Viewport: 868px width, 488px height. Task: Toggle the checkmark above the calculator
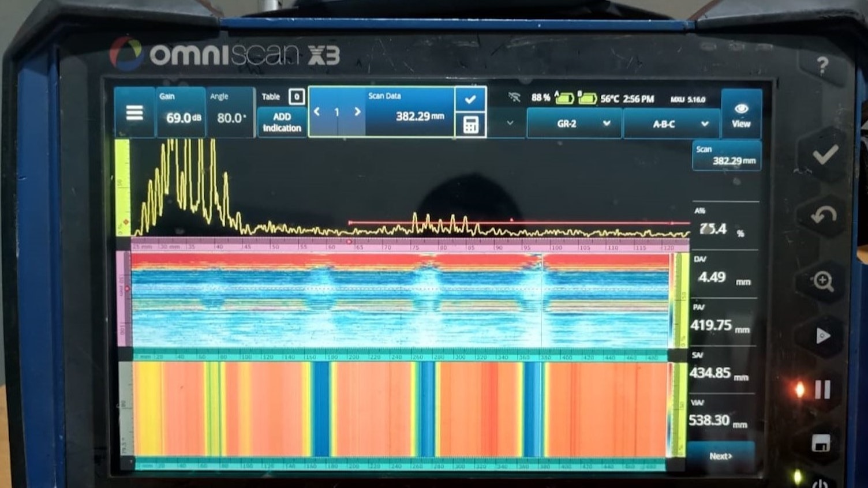[x=470, y=99]
